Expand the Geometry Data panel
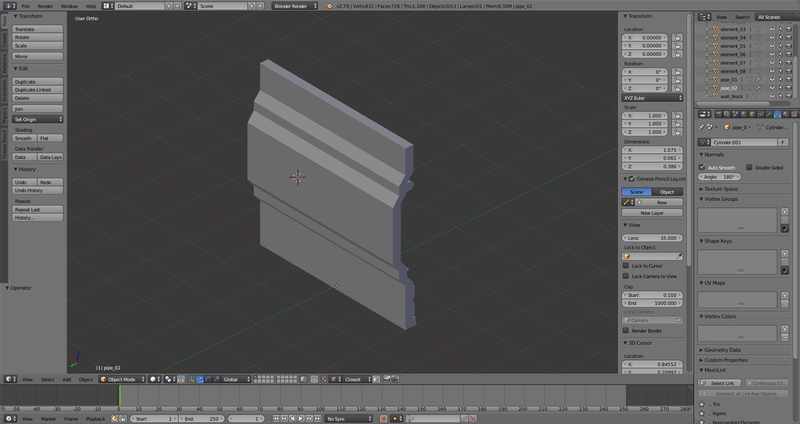 (x=722, y=350)
